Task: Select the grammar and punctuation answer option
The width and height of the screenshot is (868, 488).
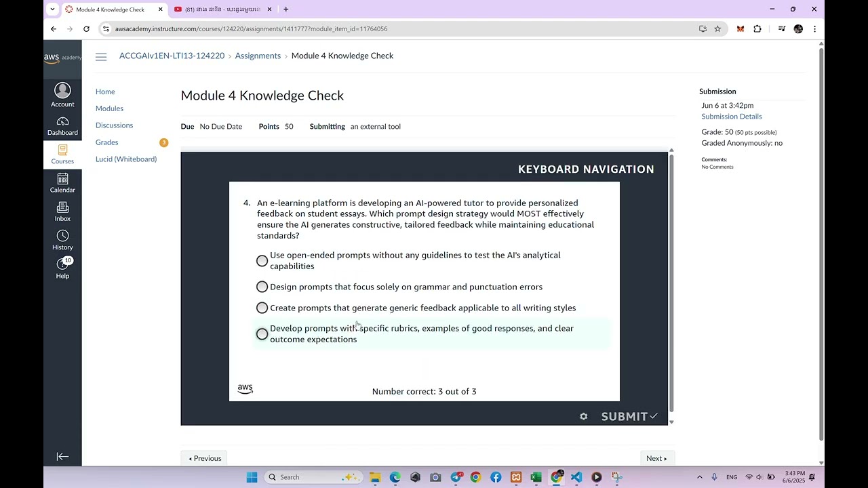Action: (262, 287)
